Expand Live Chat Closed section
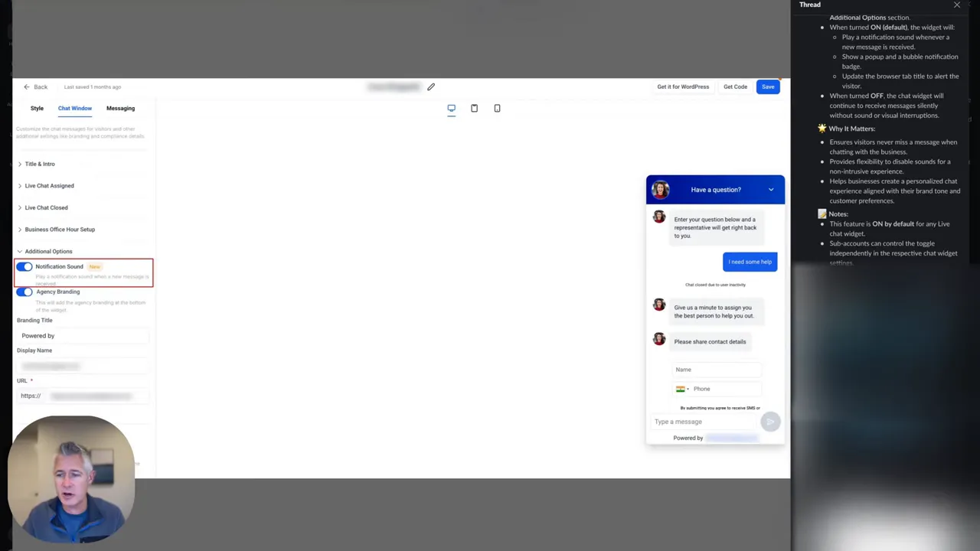Viewport: 980px width, 551px height. [46, 207]
